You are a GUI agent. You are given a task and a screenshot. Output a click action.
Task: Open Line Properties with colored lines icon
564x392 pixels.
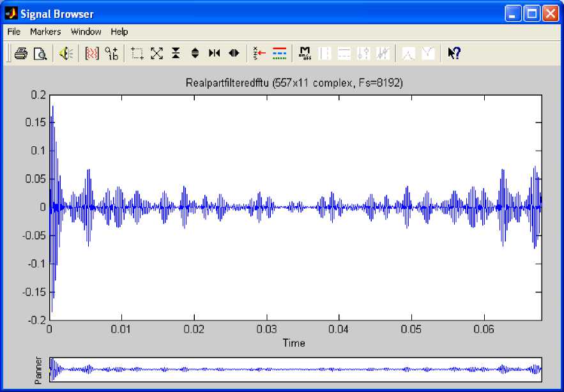(x=279, y=54)
